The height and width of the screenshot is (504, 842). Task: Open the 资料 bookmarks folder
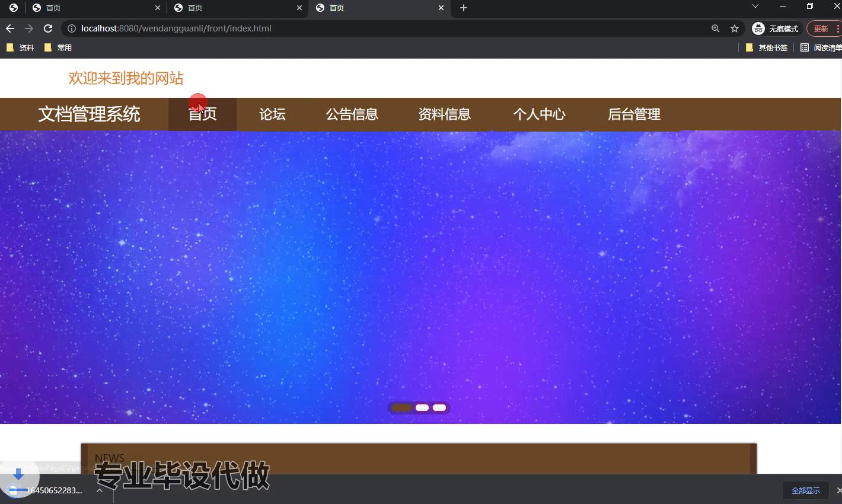[x=20, y=47]
